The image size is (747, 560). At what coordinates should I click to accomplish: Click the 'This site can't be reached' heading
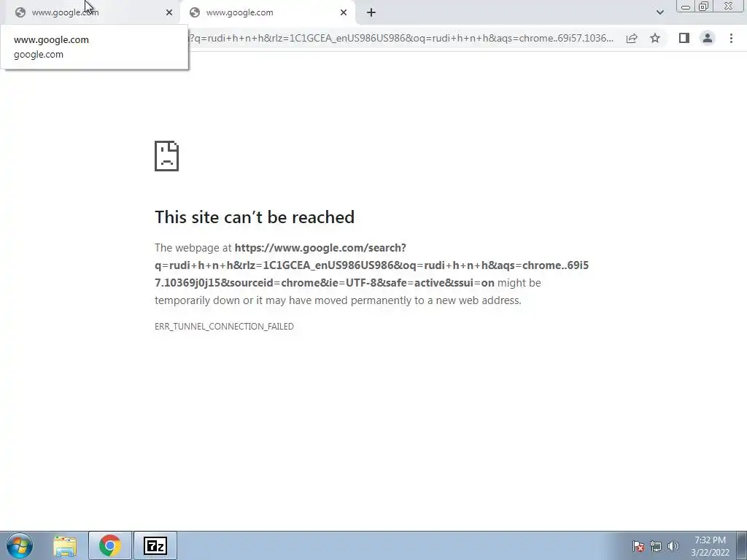click(x=255, y=217)
